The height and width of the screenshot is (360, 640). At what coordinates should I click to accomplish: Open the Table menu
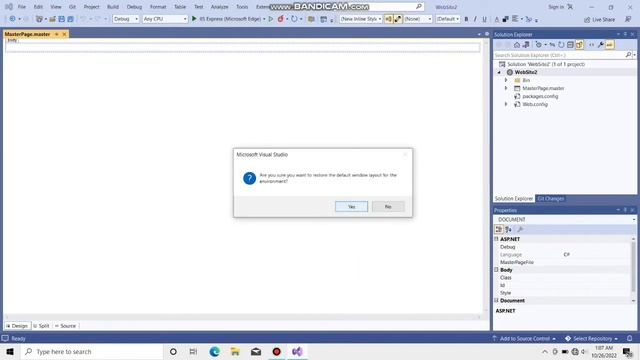180,7
